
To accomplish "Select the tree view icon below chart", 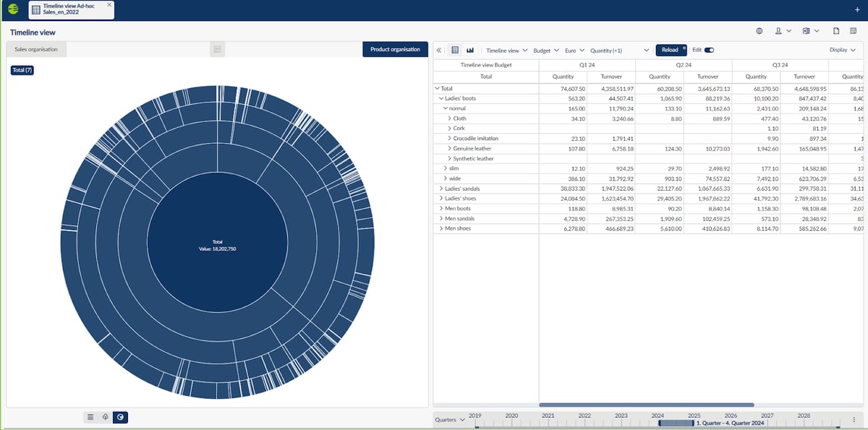I will coord(106,417).
